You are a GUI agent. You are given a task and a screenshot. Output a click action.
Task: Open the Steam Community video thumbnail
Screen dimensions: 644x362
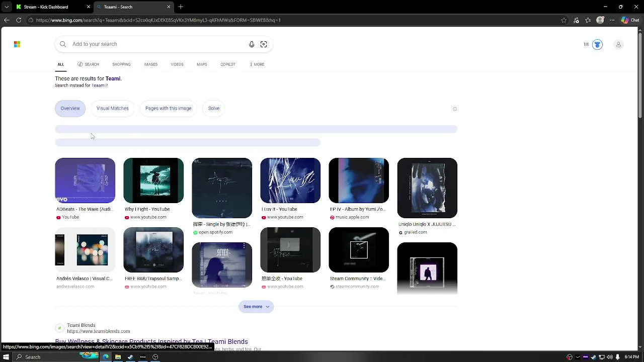tap(359, 250)
